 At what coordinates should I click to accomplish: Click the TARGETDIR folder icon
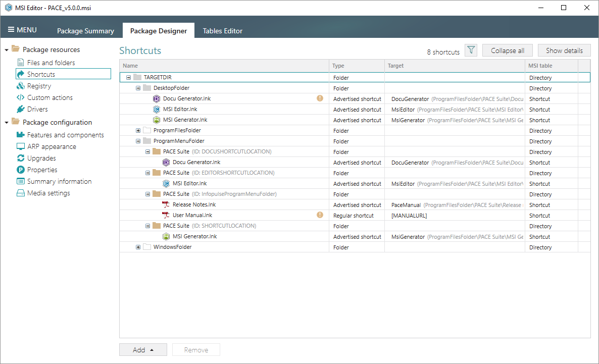click(x=137, y=78)
